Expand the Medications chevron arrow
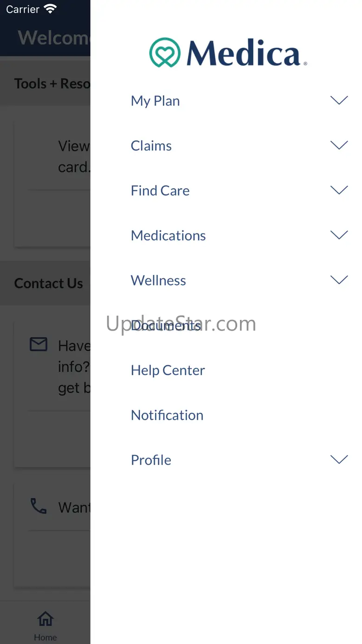 [x=339, y=235]
